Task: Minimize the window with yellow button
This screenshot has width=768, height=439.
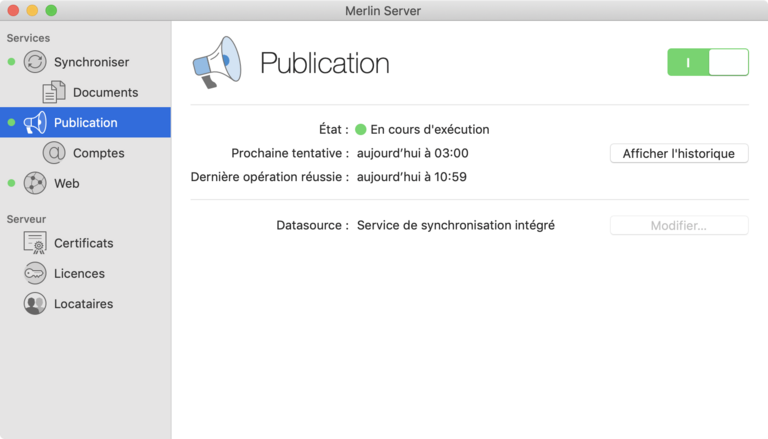Action: click(x=32, y=10)
